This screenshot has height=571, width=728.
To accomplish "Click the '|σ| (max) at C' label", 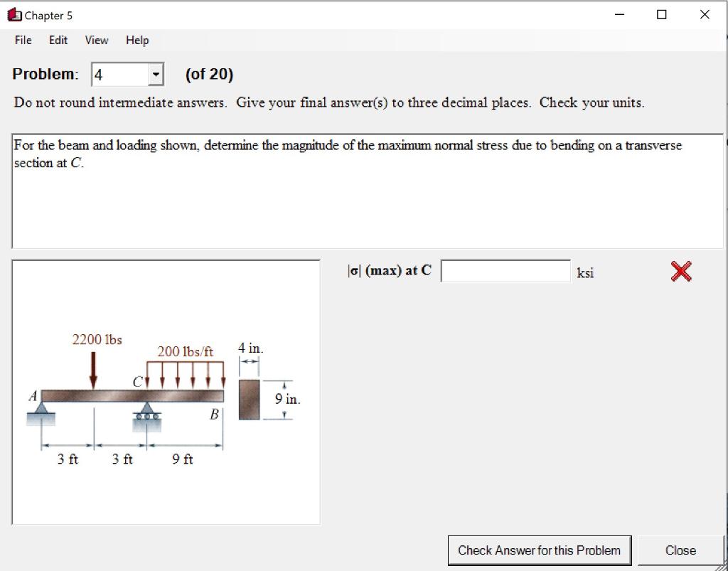I will pos(389,271).
